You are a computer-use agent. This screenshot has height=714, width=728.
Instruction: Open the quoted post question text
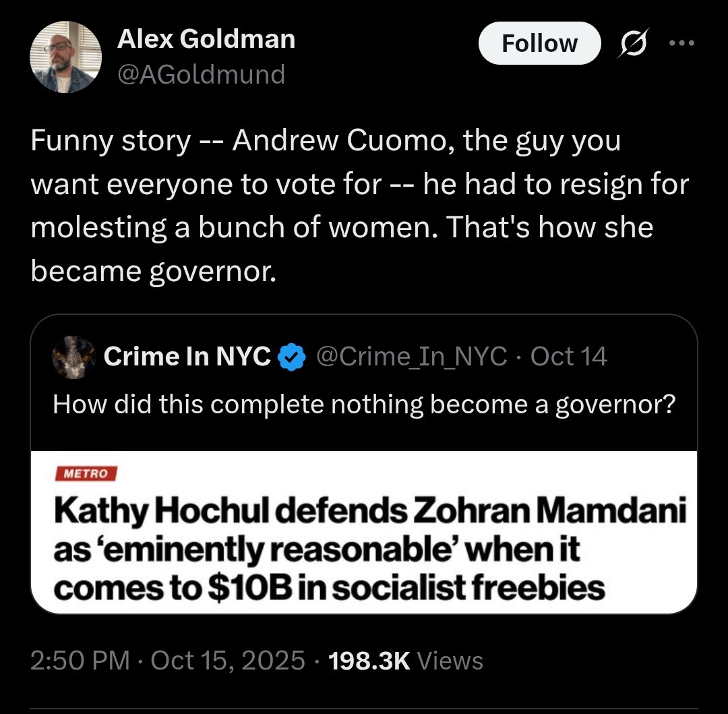[363, 404]
